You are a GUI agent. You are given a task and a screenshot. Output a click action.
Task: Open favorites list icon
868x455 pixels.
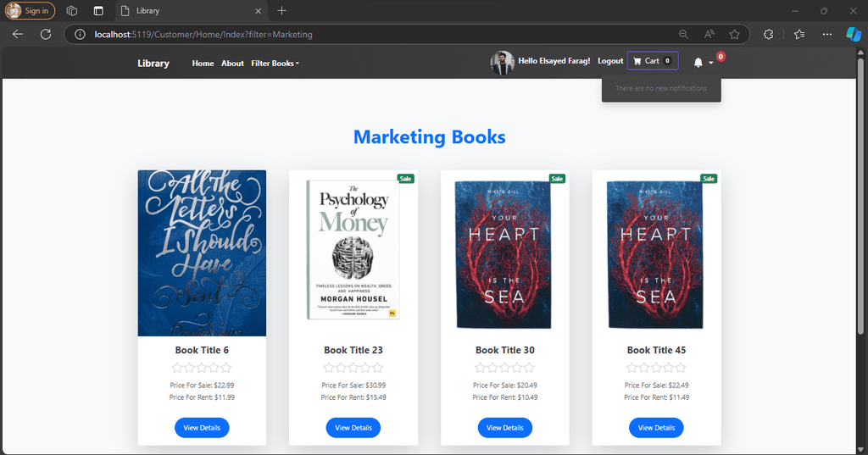(x=799, y=35)
